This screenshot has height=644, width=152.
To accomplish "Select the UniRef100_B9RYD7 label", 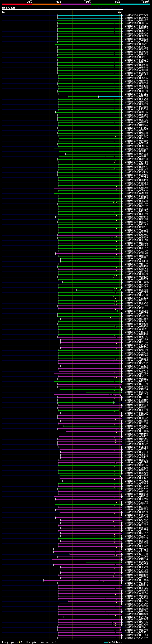I will pyautogui.click(x=136, y=63).
